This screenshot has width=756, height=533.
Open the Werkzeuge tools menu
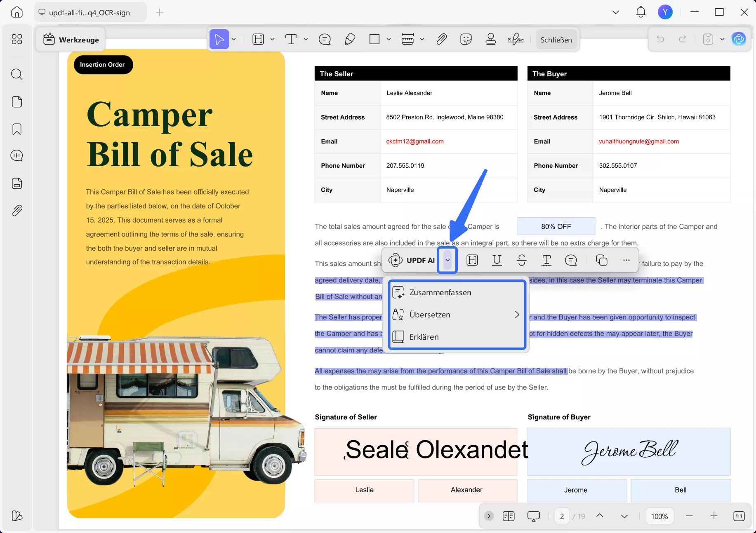[71, 40]
